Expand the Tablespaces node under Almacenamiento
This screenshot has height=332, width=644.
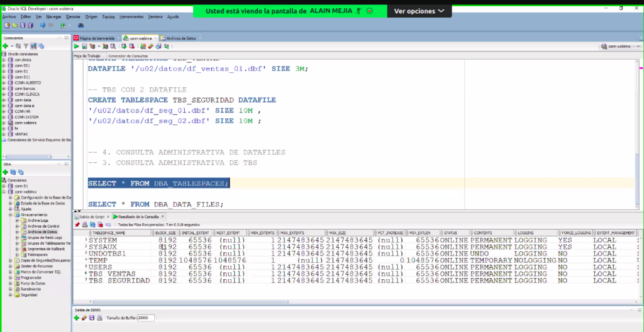click(x=18, y=255)
